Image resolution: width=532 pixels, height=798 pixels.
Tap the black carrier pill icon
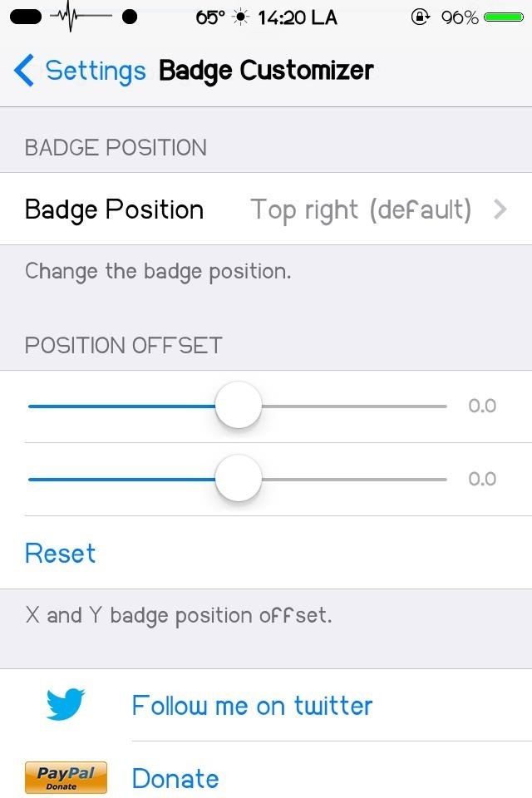click(x=27, y=17)
